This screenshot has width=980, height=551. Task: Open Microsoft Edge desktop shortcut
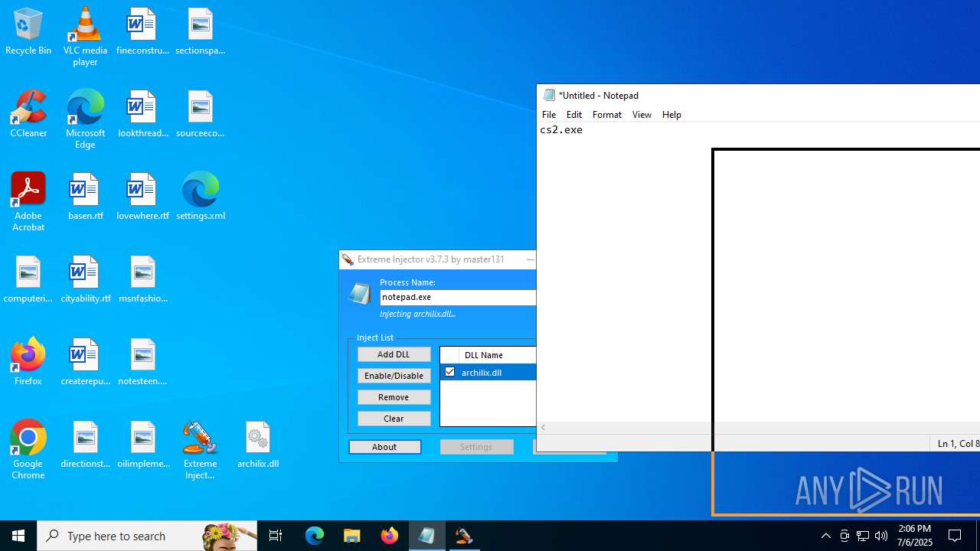(x=85, y=119)
